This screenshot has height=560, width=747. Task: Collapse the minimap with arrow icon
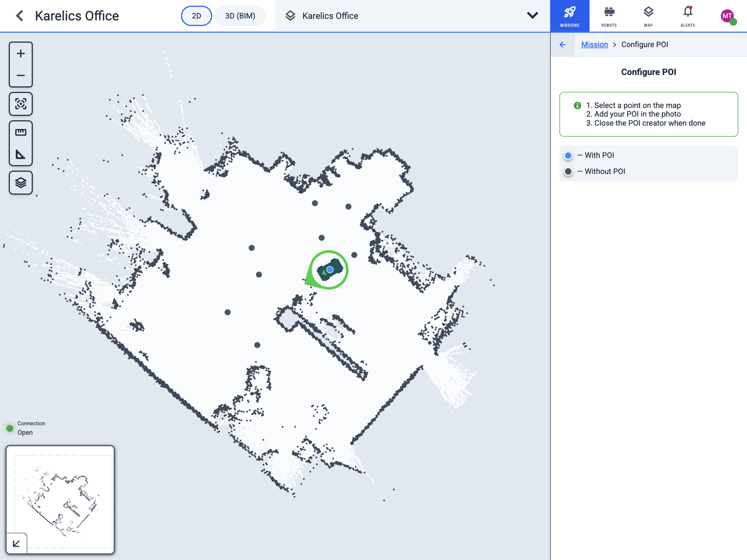coord(16,543)
